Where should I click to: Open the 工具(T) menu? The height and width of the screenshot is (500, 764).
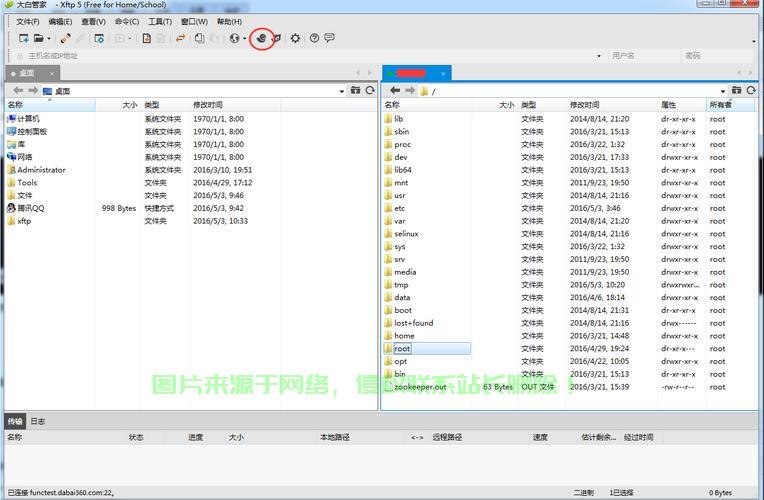tap(160, 21)
